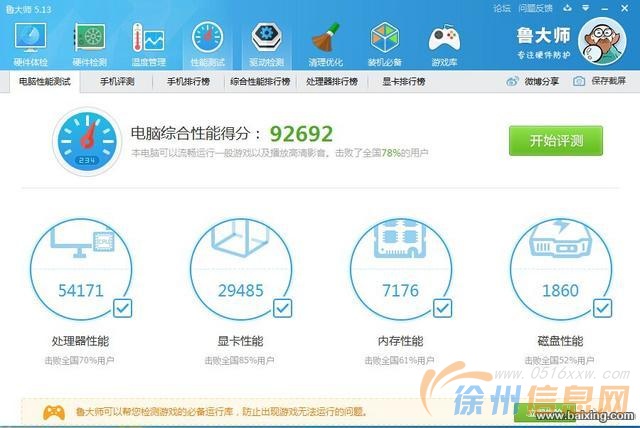Click the memory chip icon
The width and height of the screenshot is (640, 428).
point(400,238)
